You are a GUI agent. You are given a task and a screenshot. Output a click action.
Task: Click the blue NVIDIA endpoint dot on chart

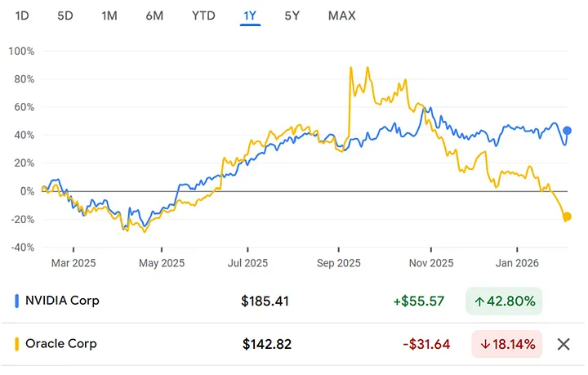tap(568, 131)
